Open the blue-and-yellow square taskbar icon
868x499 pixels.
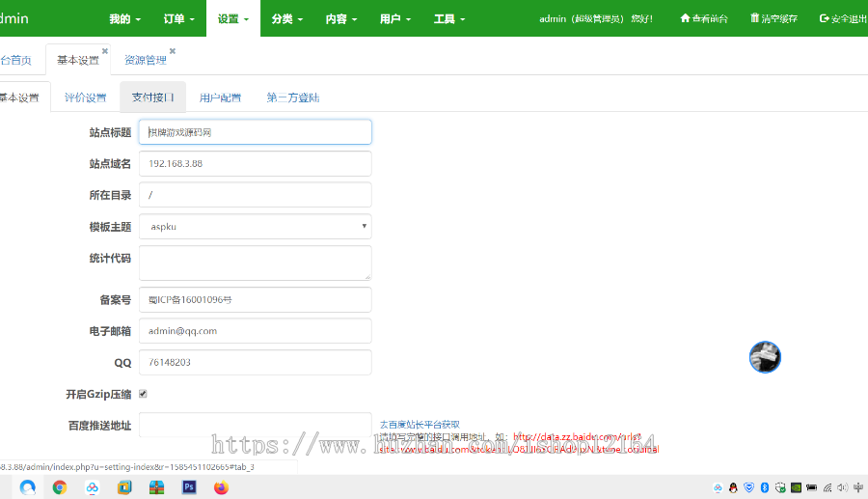point(124,487)
